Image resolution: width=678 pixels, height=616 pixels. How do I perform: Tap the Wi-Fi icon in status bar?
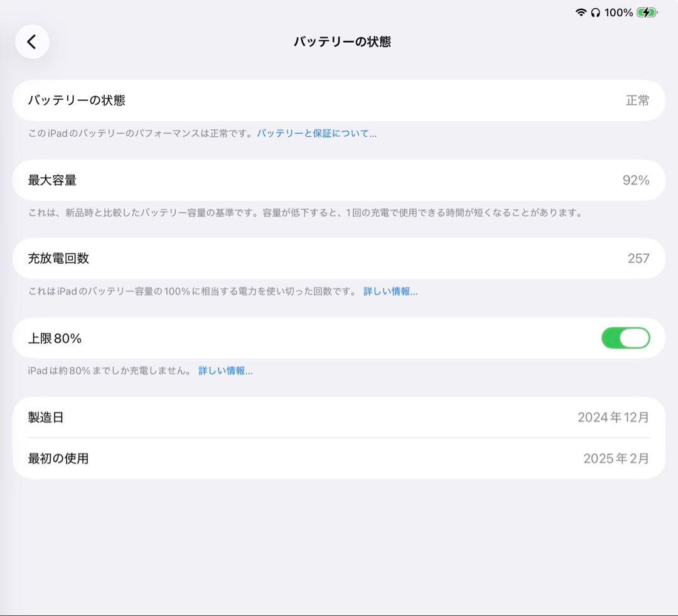click(x=583, y=13)
